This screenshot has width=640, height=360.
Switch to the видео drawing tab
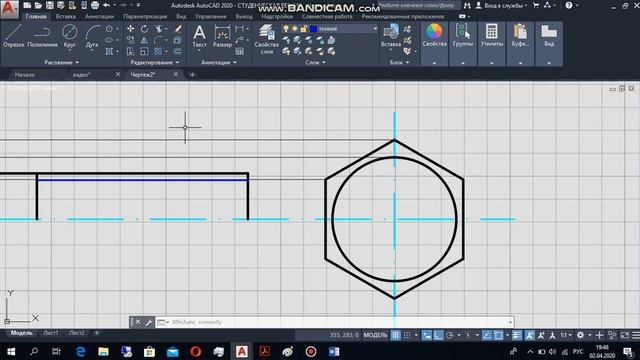[82, 75]
